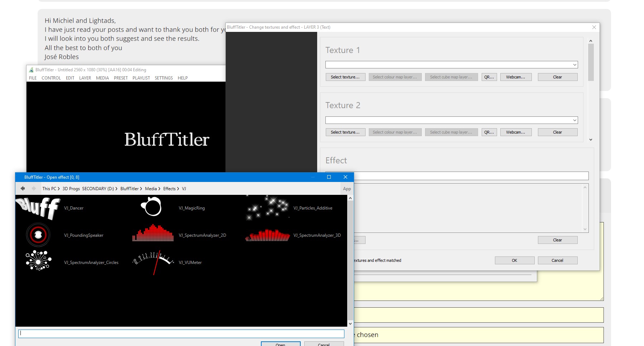Select the VJ_SpectrumAnalyzer_3D effect icon
Viewport: 644px width, 346px height.
coord(268,235)
